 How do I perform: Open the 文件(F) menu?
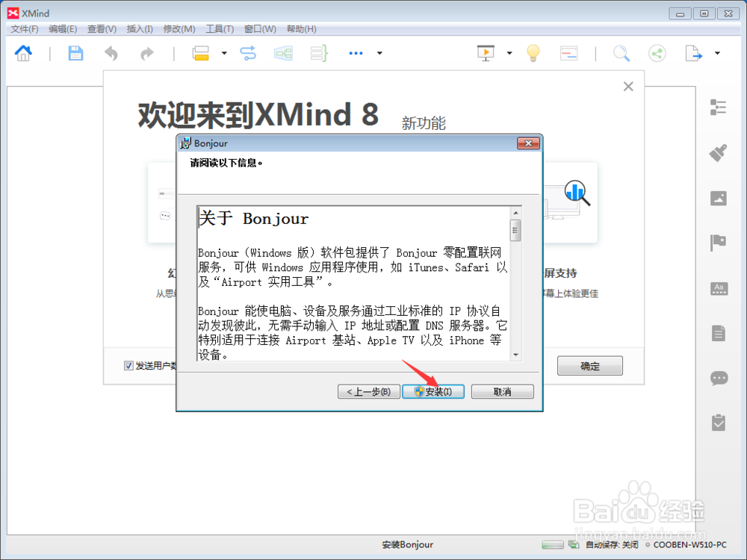click(25, 29)
